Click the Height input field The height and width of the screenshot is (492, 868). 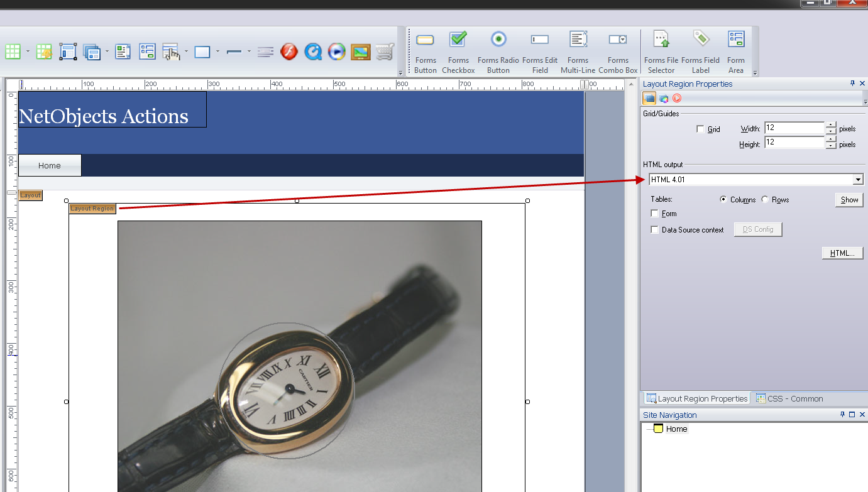[794, 143]
